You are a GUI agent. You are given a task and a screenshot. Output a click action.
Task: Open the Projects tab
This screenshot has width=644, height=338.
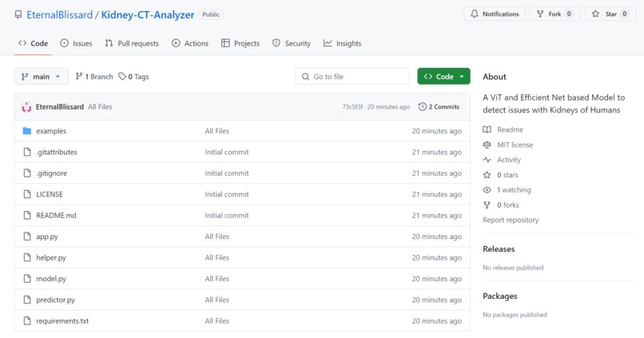241,43
